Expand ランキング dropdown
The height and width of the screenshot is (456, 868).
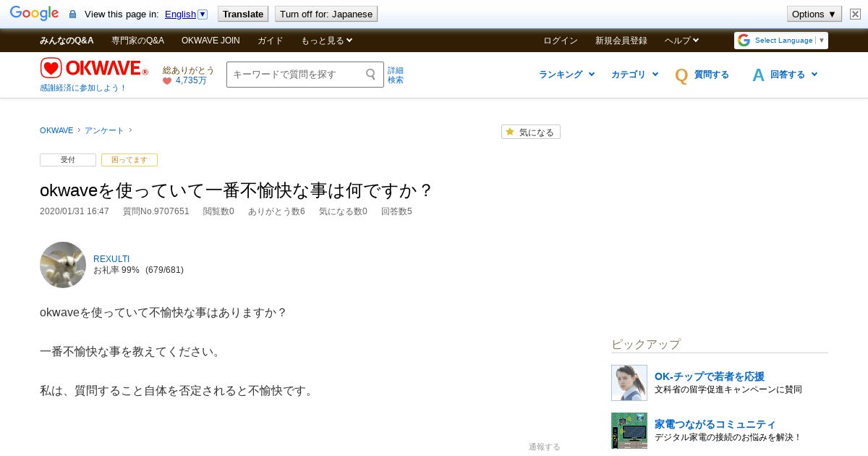(567, 75)
